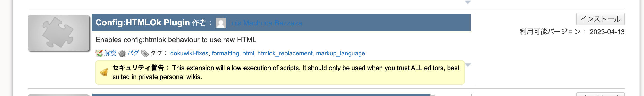Select the formatting tag
Image resolution: width=644 pixels, height=96 pixels.
(225, 53)
